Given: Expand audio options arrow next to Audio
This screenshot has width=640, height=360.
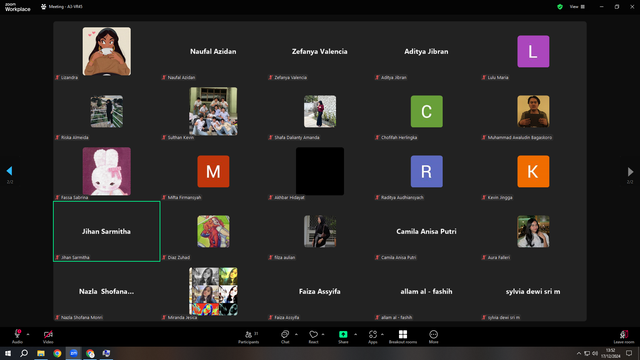Looking at the screenshot, I should tap(28, 334).
